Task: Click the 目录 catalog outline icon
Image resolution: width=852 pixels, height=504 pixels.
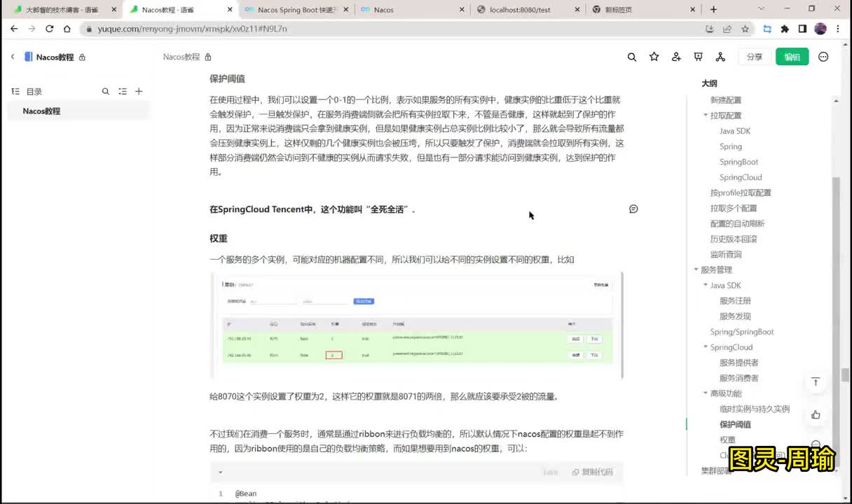Action: pyautogui.click(x=15, y=92)
